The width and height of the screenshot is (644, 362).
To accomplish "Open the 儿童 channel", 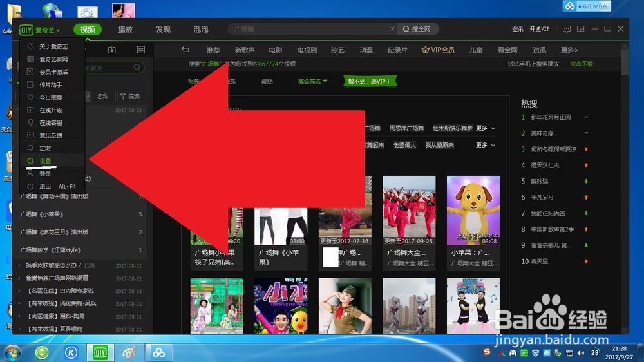I will 476,50.
